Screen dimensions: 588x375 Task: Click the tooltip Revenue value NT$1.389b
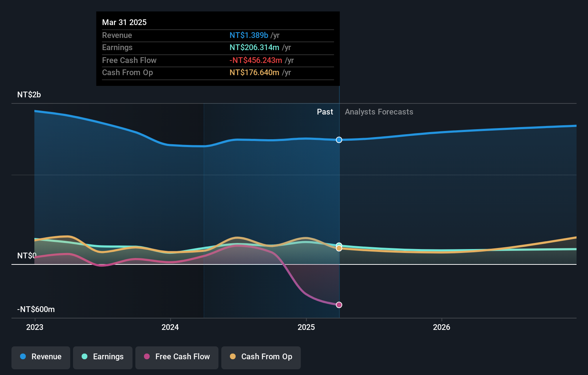pyautogui.click(x=249, y=35)
